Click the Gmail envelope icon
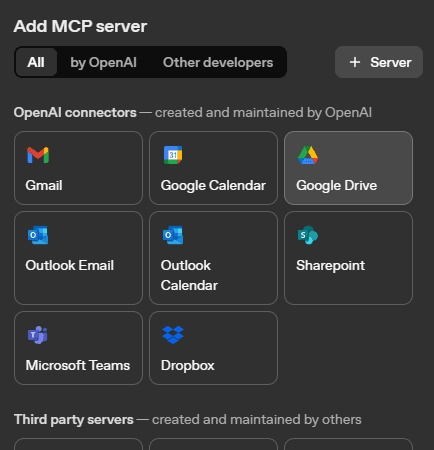 [38, 155]
